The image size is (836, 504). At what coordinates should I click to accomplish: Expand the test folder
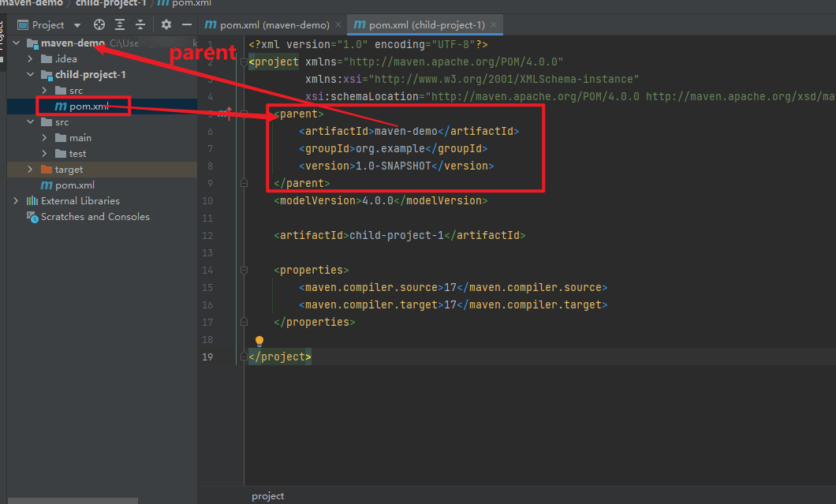point(44,154)
